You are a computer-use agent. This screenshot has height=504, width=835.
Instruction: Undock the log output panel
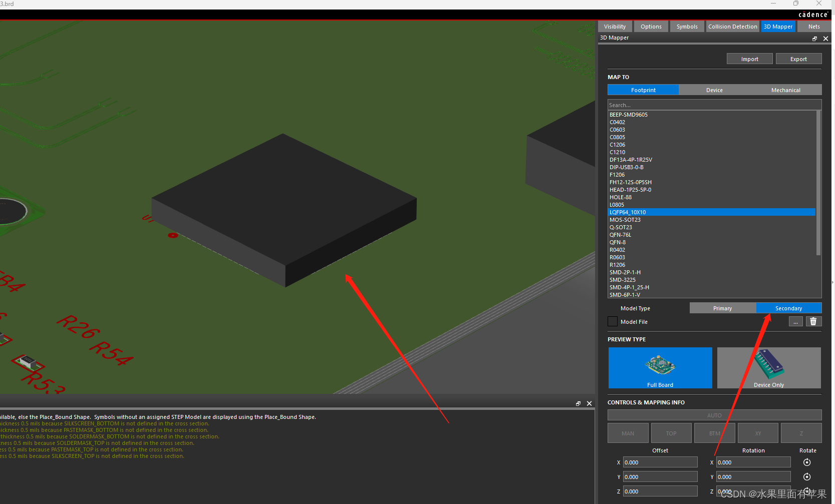[578, 403]
